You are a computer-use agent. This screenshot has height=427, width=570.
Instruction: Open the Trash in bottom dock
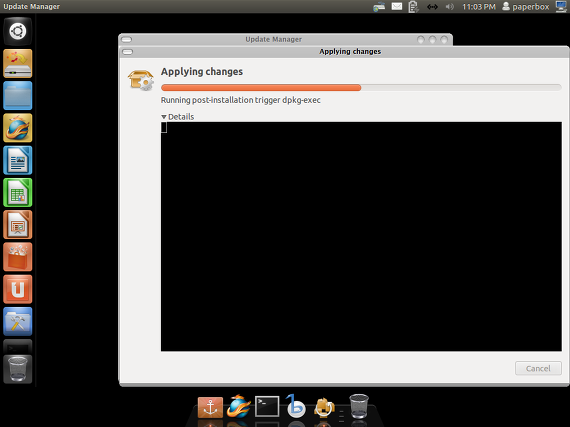359,406
